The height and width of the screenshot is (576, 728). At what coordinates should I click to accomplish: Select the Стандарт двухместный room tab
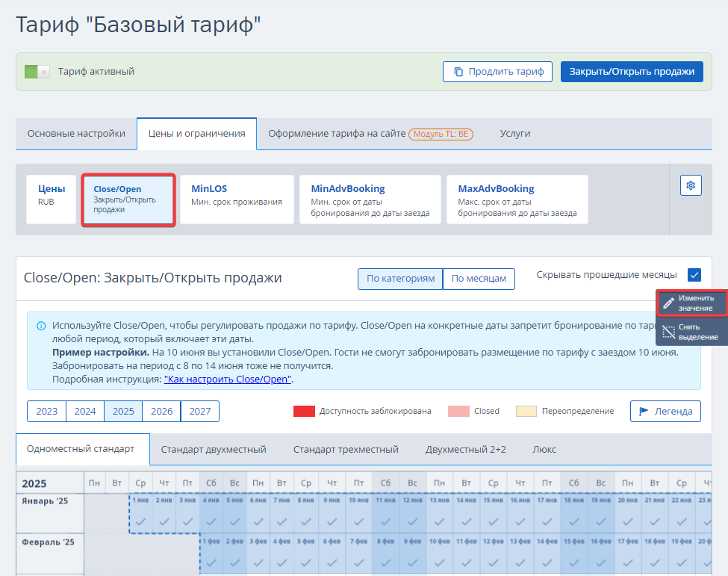click(214, 450)
